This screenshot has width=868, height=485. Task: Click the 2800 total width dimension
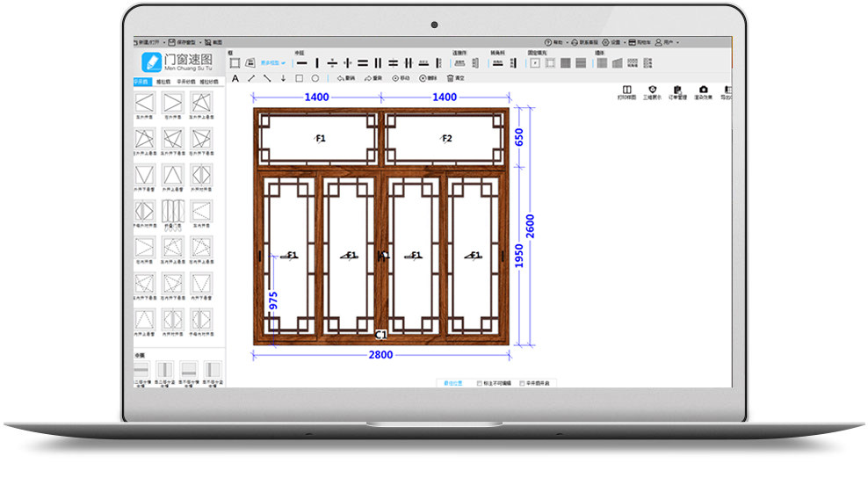tap(381, 355)
